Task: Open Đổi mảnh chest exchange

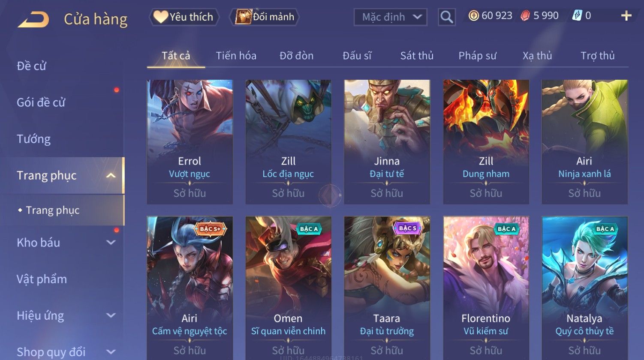Action: (x=265, y=17)
